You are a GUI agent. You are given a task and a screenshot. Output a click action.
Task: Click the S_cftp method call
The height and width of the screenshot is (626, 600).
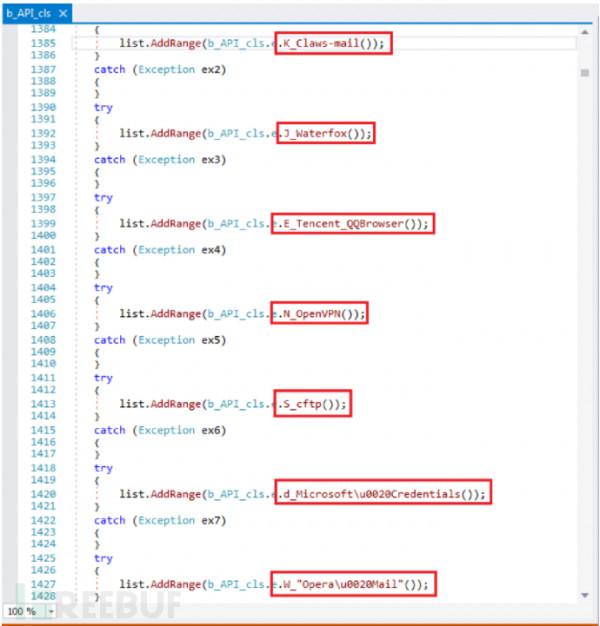pyautogui.click(x=311, y=403)
